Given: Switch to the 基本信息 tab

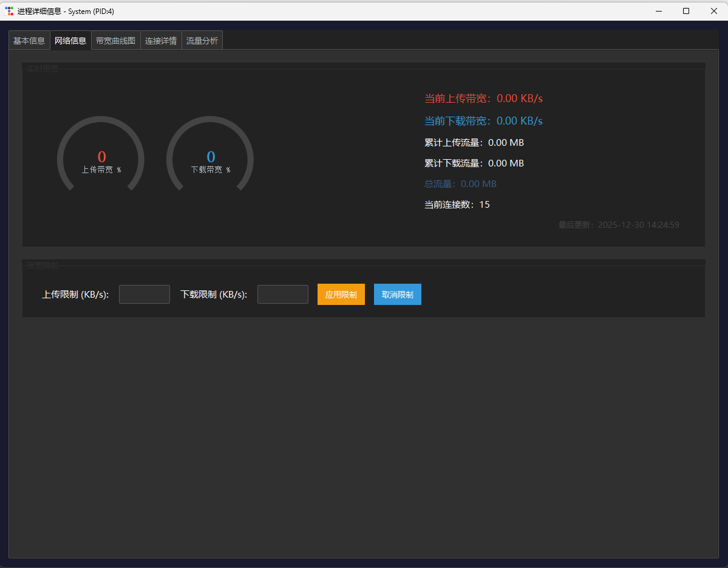Looking at the screenshot, I should [29, 41].
